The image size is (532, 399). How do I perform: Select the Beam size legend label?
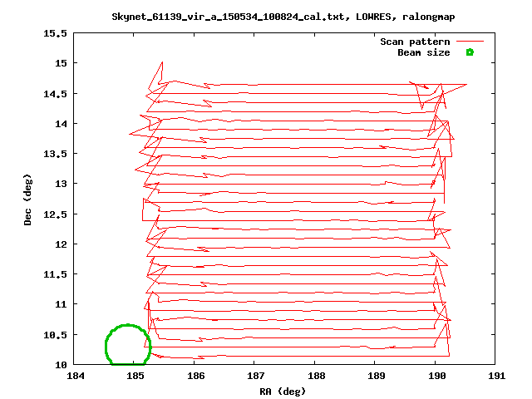[x=423, y=52]
